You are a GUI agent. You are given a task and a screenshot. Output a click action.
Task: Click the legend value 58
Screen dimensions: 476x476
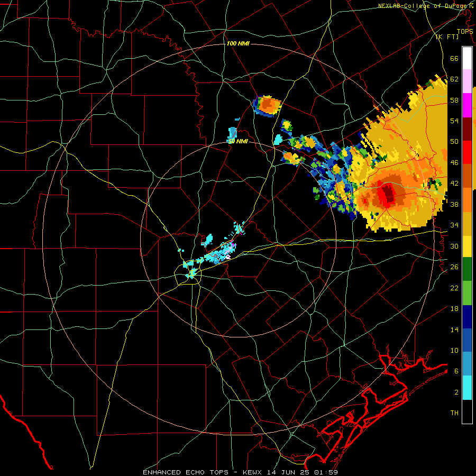click(454, 100)
